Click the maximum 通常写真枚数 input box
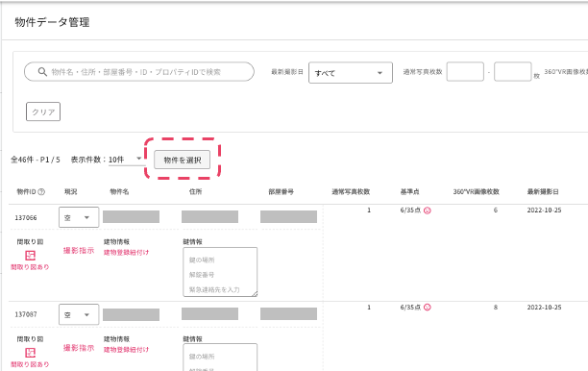Image resolution: width=588 pixels, height=371 pixels. click(x=513, y=72)
